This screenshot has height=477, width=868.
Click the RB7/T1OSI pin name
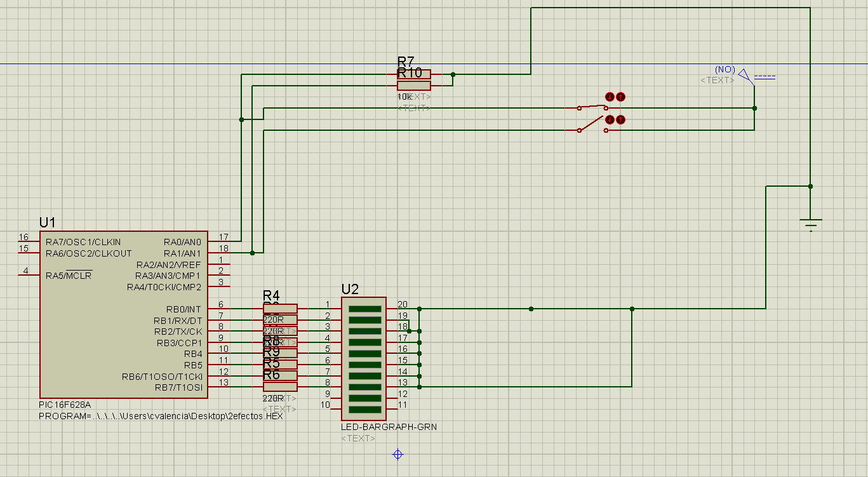click(x=178, y=387)
